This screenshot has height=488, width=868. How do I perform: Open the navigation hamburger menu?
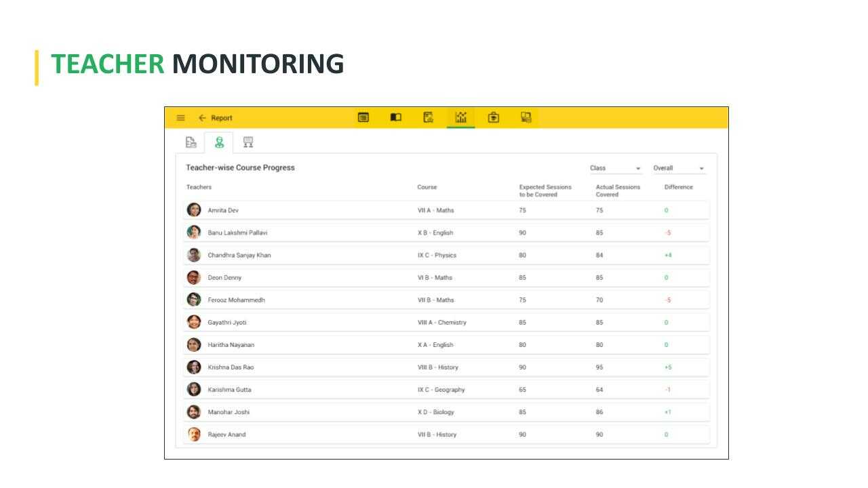(180, 117)
